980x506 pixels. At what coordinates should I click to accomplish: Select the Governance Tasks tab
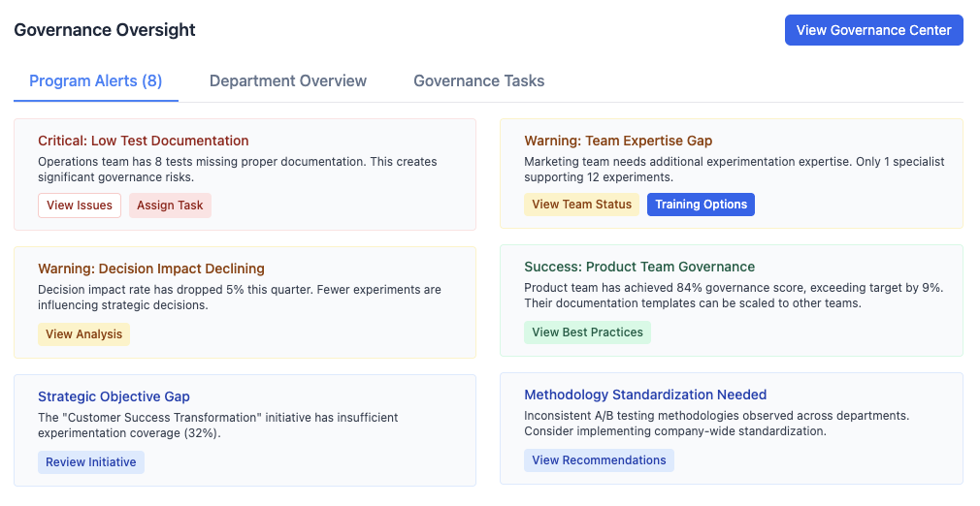[x=478, y=81]
